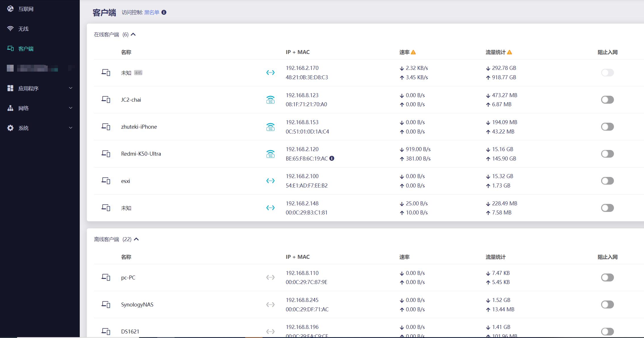Enable the block toggle for the 本机 device
644x338 pixels.
click(607, 72)
